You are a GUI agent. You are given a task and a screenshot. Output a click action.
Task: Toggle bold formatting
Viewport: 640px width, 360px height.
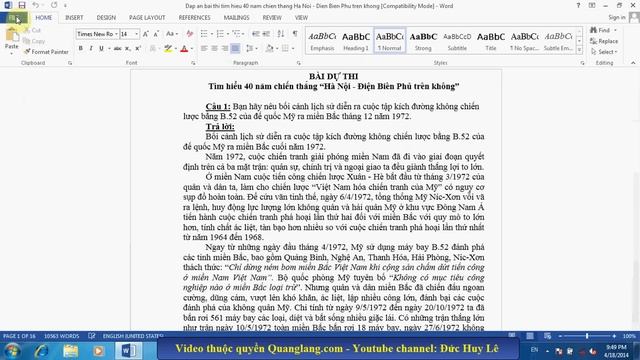80,49
